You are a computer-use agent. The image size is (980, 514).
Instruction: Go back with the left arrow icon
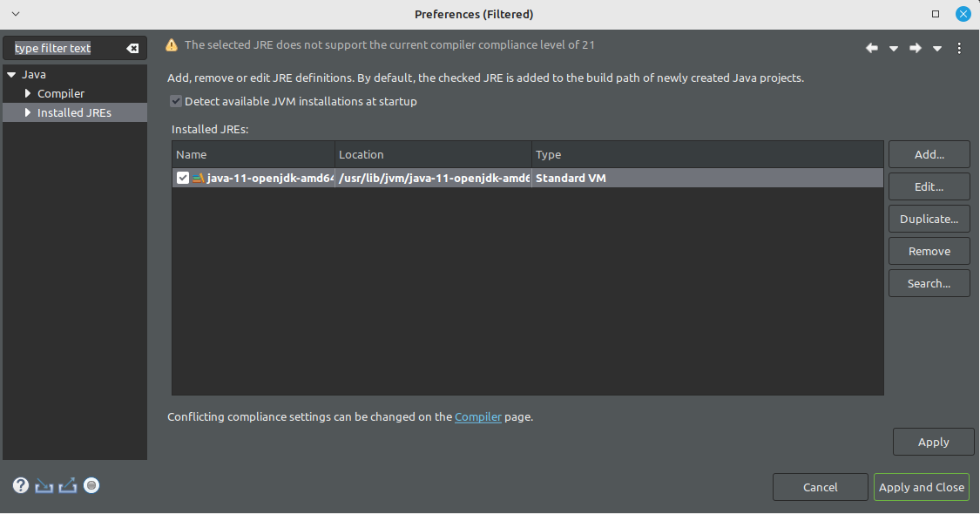click(871, 48)
